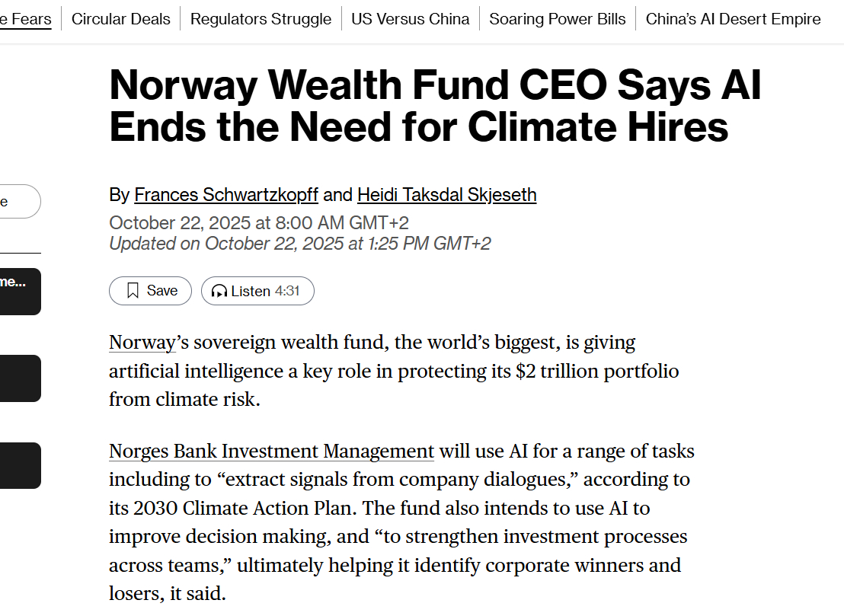Click the bookmark icon in Save button

point(133,291)
